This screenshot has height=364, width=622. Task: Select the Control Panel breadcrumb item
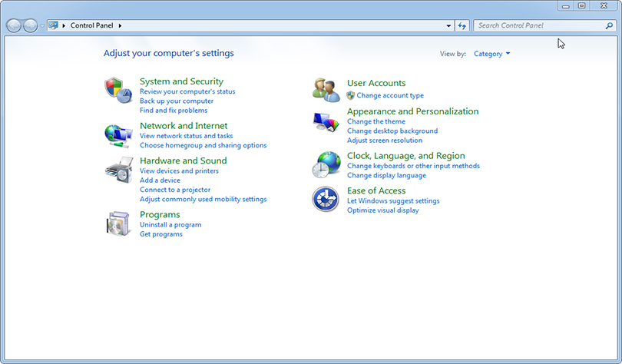pos(91,25)
